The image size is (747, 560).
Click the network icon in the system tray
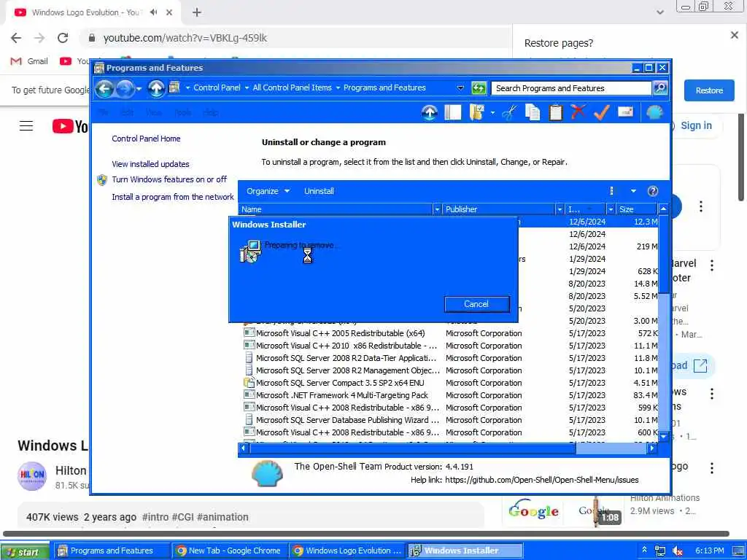(659, 551)
